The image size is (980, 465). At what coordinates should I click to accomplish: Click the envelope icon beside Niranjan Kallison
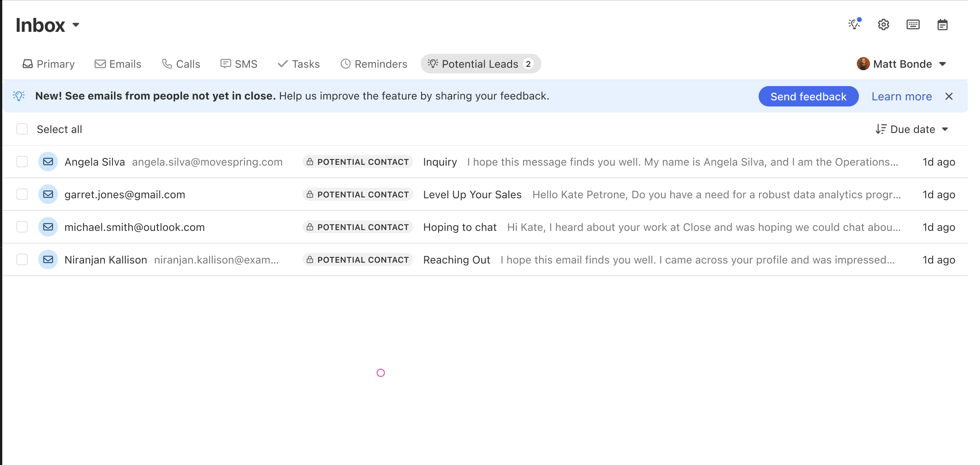pos(48,259)
